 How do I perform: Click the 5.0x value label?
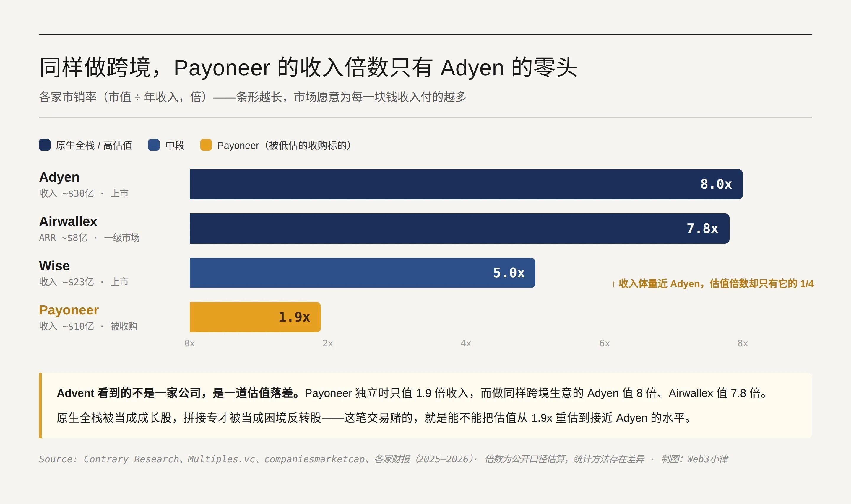(x=509, y=273)
